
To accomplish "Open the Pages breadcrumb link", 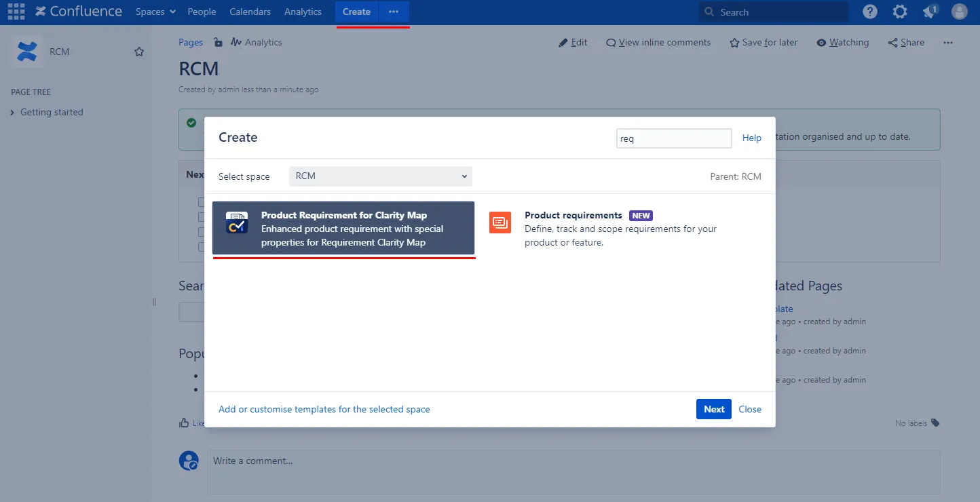I will pyautogui.click(x=191, y=42).
